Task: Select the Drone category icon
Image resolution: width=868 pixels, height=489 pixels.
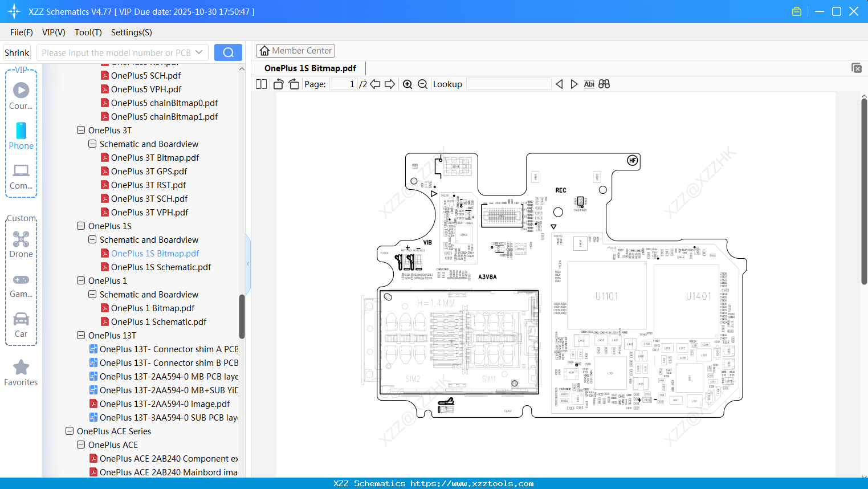Action: 21,244
